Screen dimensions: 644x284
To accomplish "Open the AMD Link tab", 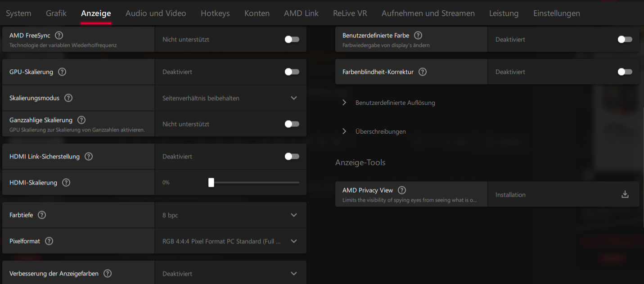I will click(x=301, y=13).
